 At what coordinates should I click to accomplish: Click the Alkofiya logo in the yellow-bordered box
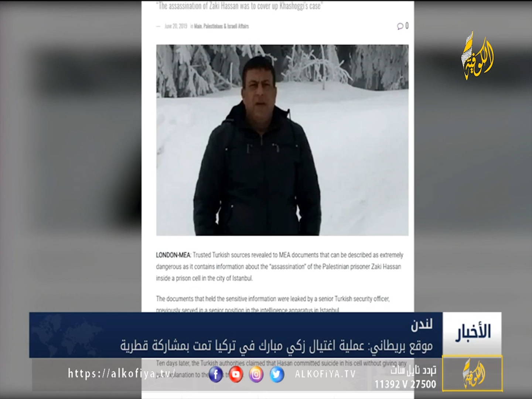pos(473,373)
